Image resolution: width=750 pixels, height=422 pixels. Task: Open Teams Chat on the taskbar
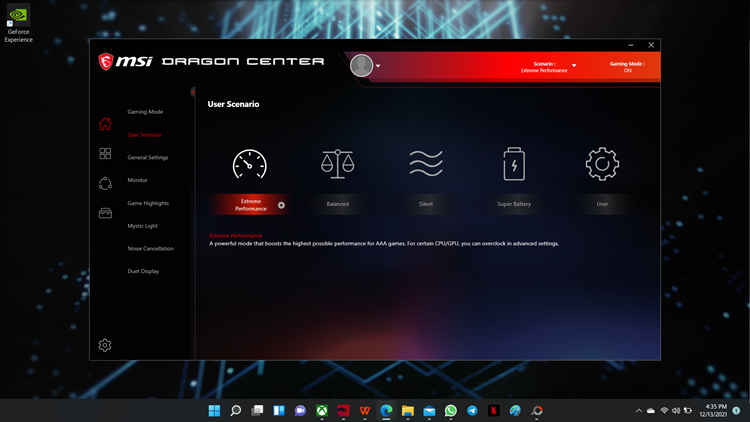click(x=300, y=411)
